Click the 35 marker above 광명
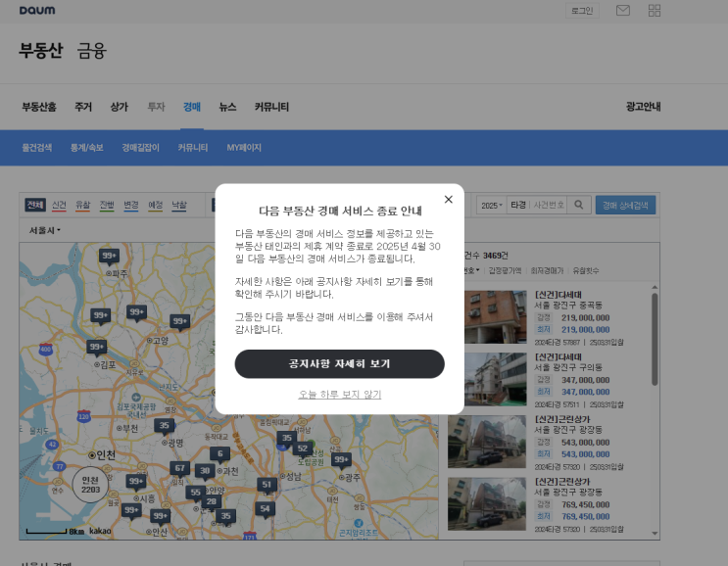The image size is (728, 566). [x=164, y=426]
